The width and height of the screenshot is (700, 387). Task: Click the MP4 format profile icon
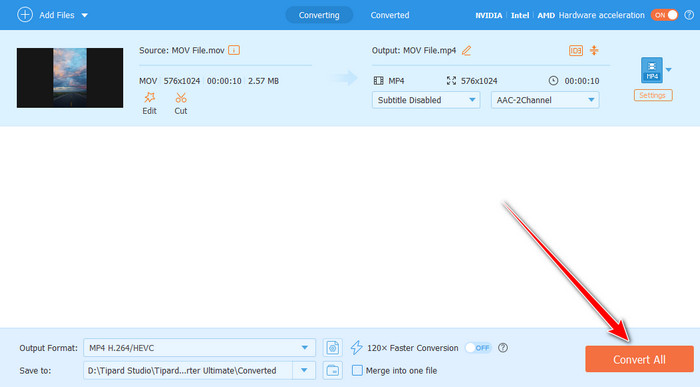pyautogui.click(x=652, y=70)
